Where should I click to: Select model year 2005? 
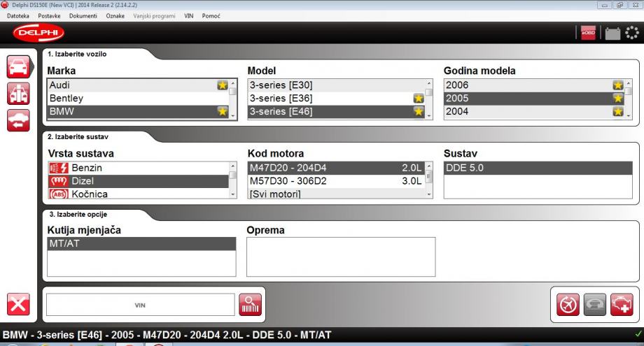534,99
